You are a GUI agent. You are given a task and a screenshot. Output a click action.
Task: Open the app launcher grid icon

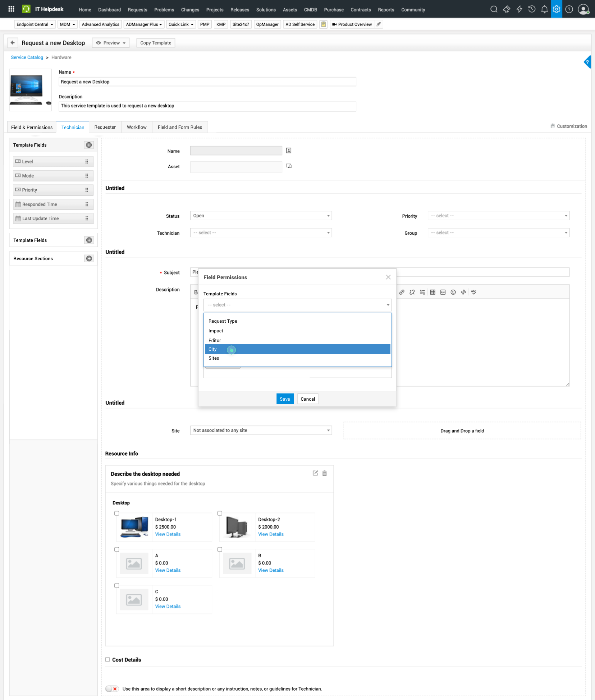pyautogui.click(x=11, y=9)
